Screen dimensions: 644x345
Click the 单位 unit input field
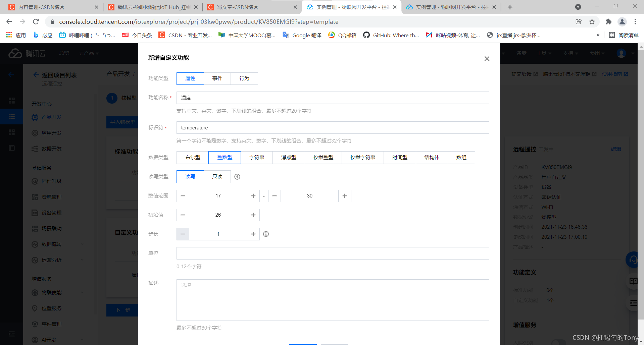click(333, 253)
